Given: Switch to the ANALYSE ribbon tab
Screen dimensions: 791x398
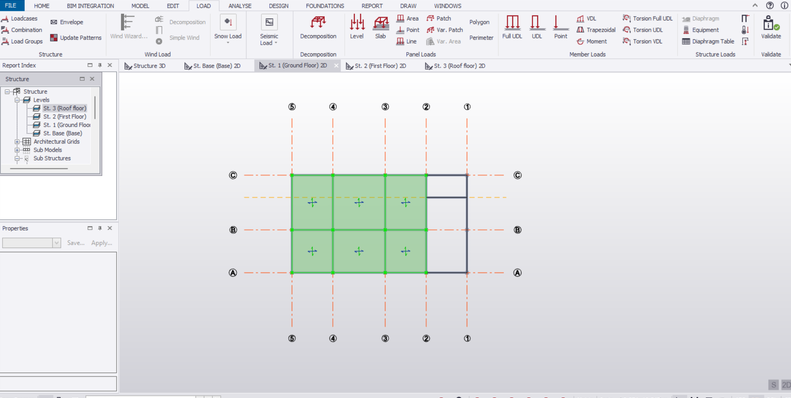Looking at the screenshot, I should point(240,6).
